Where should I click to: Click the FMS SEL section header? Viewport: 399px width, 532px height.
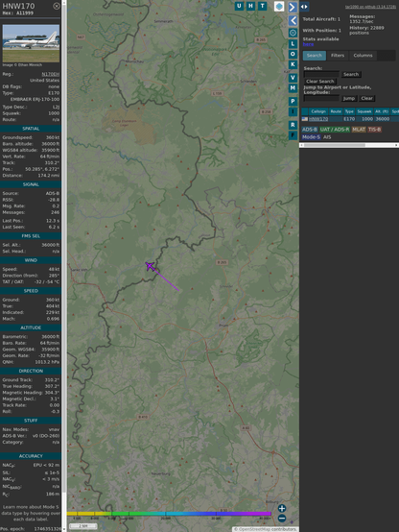click(31, 236)
